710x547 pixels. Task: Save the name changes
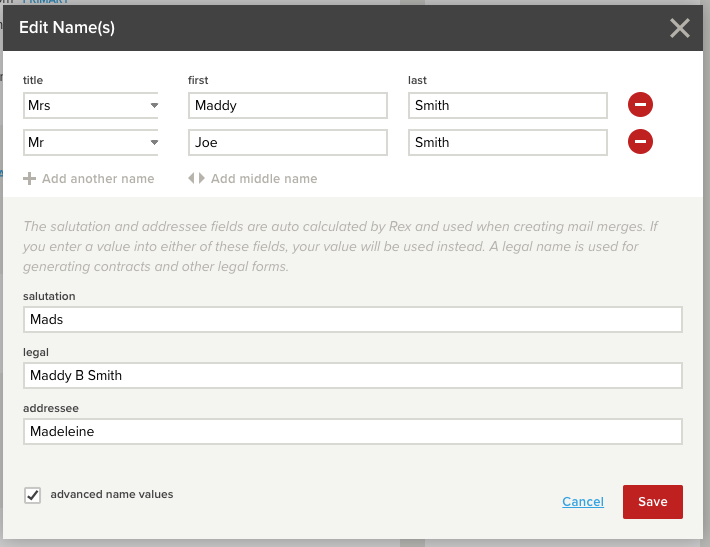tap(652, 502)
